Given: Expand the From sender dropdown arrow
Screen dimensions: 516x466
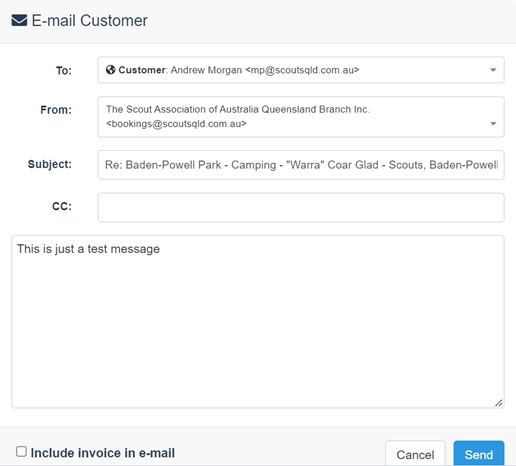Looking at the screenshot, I should point(493,124).
